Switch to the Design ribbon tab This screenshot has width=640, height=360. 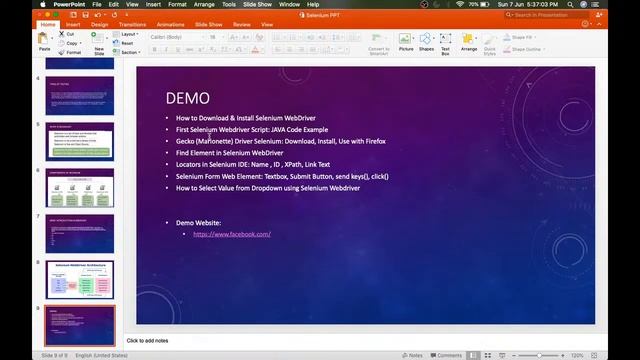pyautogui.click(x=100, y=24)
